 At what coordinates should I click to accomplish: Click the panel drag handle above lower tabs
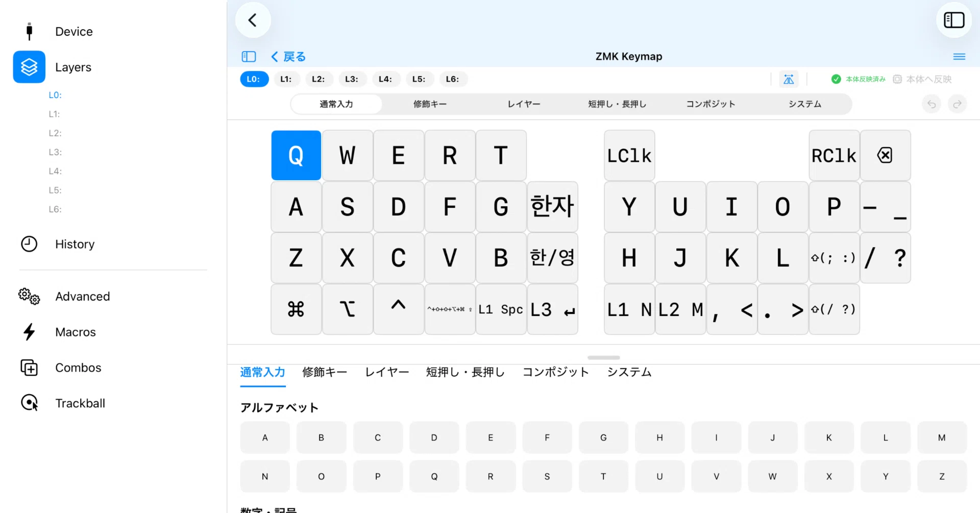point(604,357)
